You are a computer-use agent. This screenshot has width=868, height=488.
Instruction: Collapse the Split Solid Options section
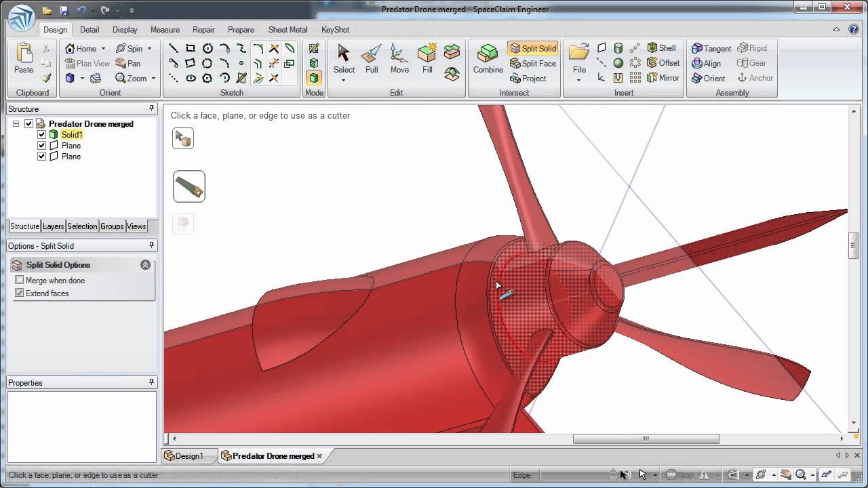click(x=145, y=265)
